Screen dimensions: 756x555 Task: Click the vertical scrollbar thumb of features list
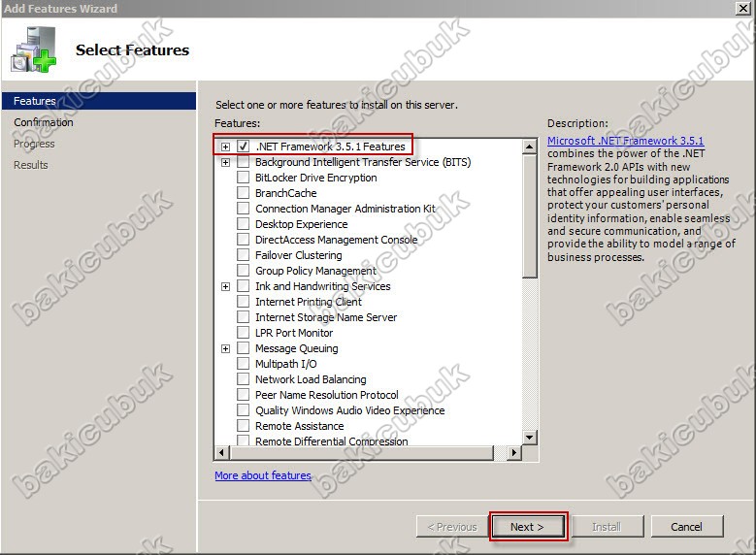(x=529, y=216)
